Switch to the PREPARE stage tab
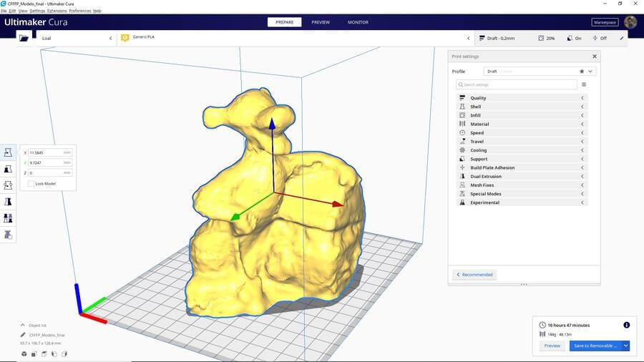 tap(285, 22)
